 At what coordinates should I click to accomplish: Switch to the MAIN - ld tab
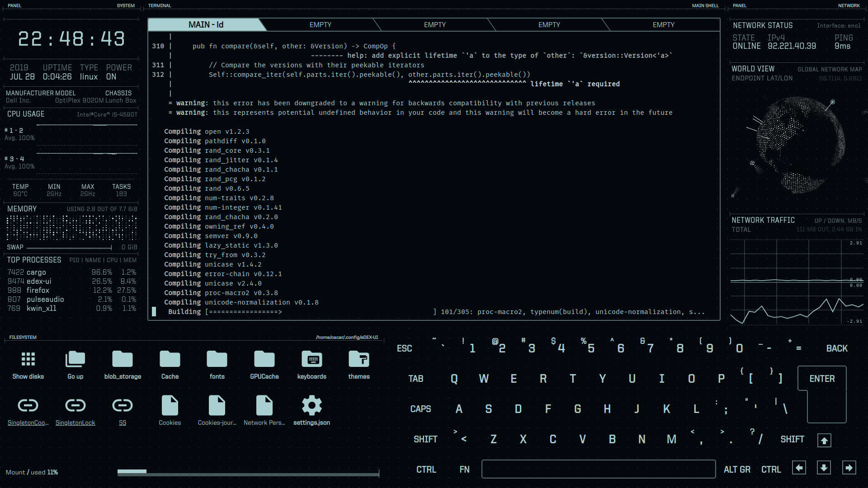(206, 25)
